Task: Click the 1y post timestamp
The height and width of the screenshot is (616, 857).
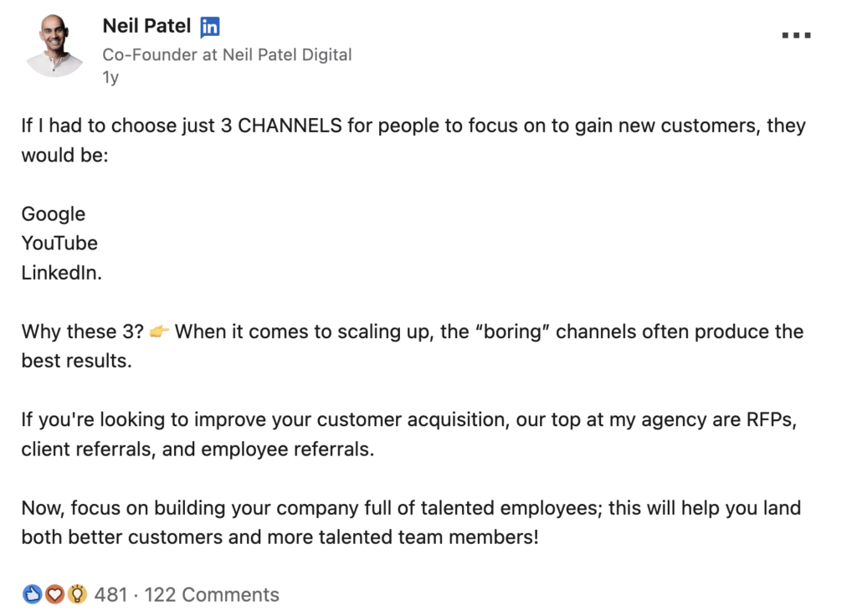Action: pyautogui.click(x=110, y=78)
